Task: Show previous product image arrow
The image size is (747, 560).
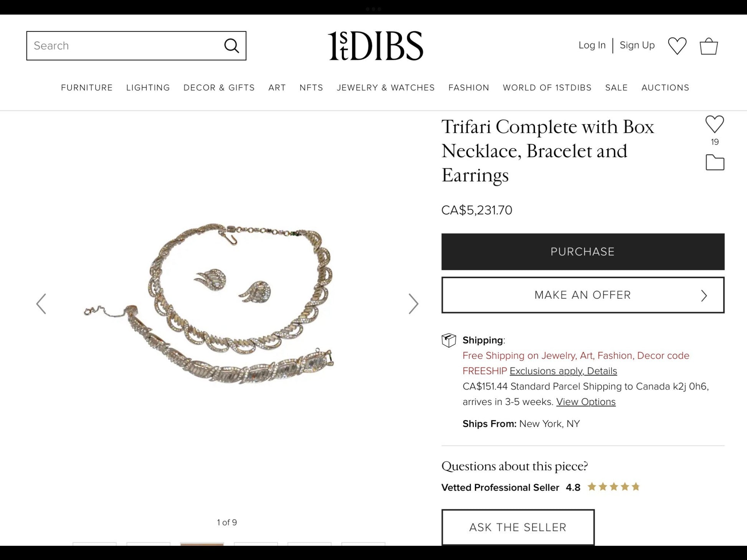Action: point(41,304)
